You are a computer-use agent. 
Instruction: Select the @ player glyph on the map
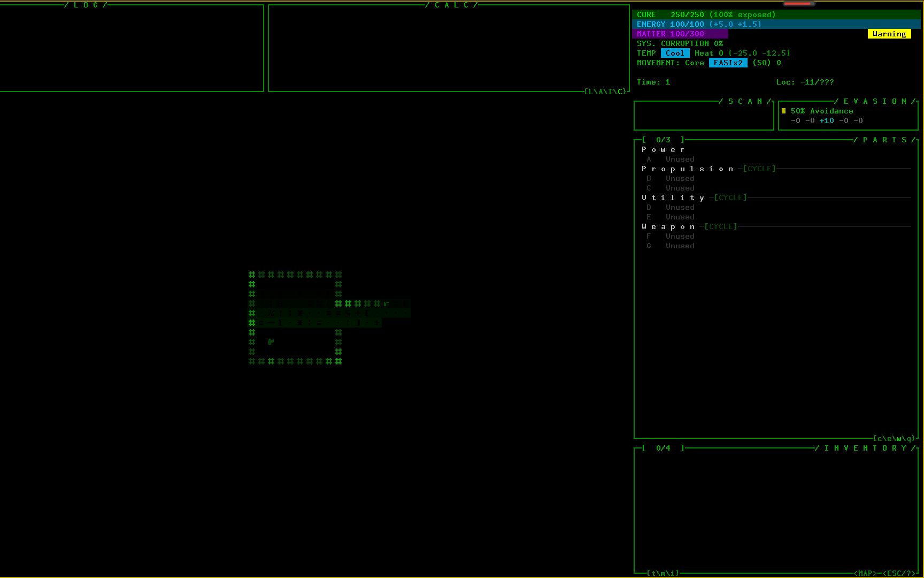point(271,342)
